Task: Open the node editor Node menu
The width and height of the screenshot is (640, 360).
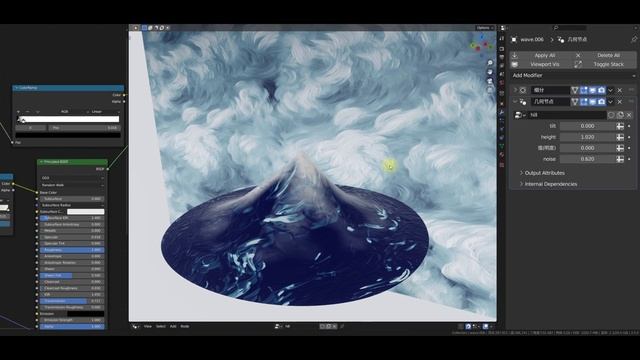Action: (185, 327)
